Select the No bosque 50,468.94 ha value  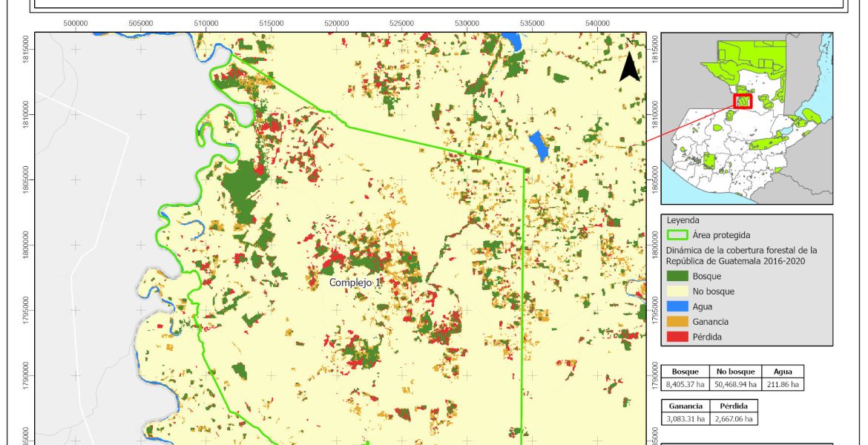(x=735, y=384)
